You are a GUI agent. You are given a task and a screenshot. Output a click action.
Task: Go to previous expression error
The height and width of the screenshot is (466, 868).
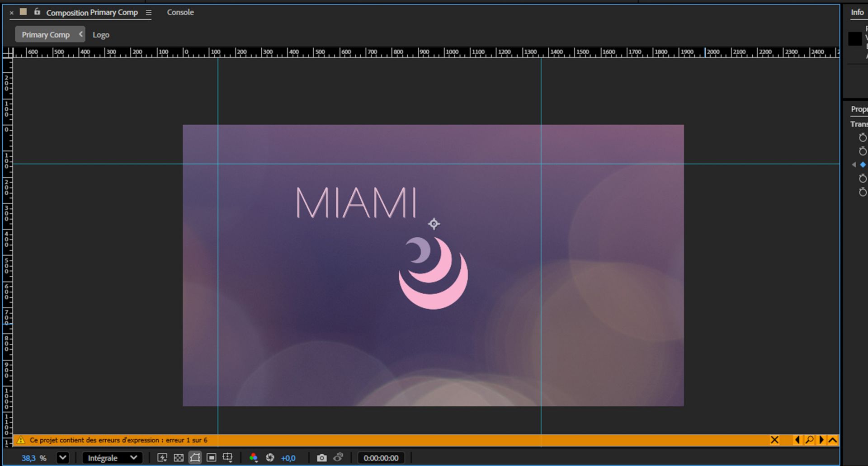[x=797, y=440]
